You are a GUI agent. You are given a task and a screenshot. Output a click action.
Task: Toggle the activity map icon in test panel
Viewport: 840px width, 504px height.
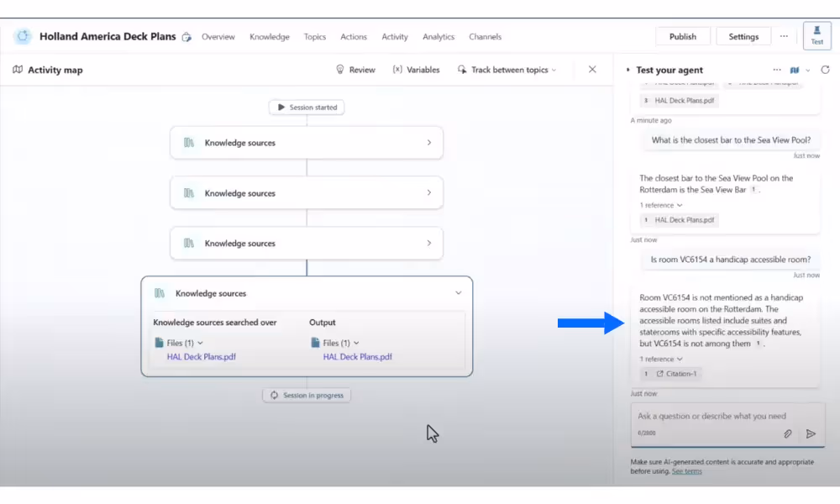[x=795, y=70]
